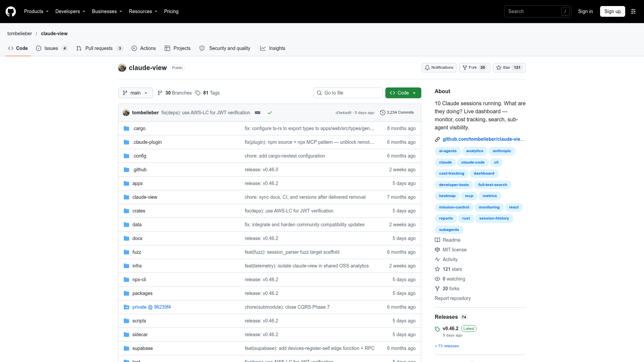The width and height of the screenshot is (644, 362).
Task: Expand the Developers menu
Action: [x=70, y=11]
